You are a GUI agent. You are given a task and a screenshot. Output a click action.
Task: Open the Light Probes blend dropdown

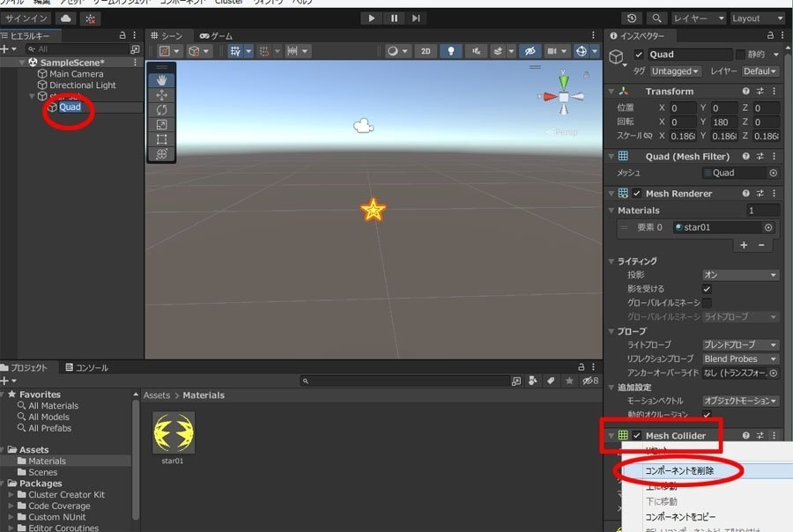coord(740,344)
